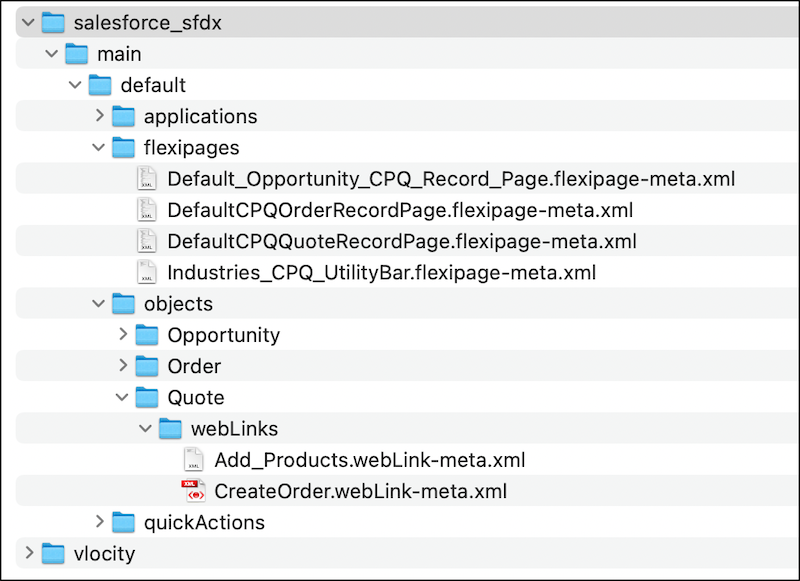This screenshot has height=581, width=800.
Task: Select the Quote folder name
Action: point(196,397)
